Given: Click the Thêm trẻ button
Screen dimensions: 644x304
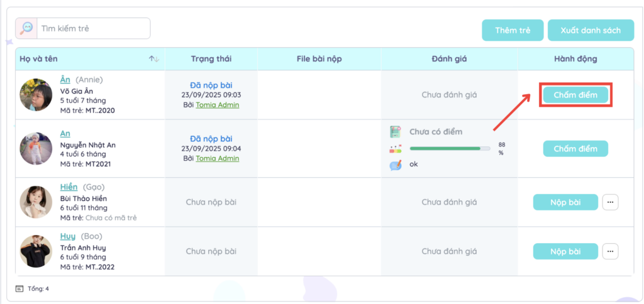Looking at the screenshot, I should coord(512,30).
